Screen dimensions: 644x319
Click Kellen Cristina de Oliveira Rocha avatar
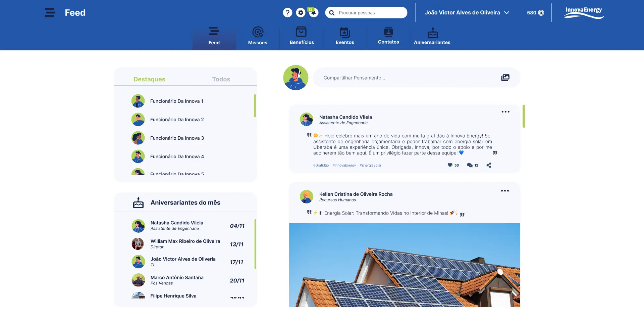point(306,197)
